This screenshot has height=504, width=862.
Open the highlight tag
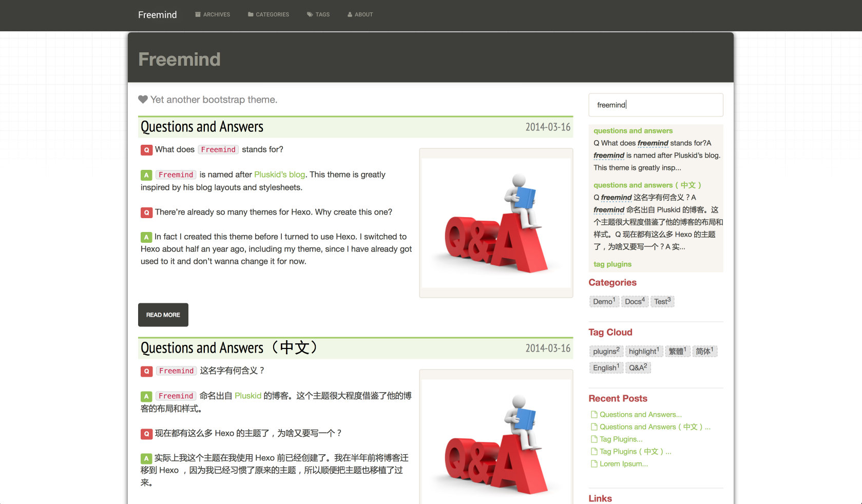point(644,351)
